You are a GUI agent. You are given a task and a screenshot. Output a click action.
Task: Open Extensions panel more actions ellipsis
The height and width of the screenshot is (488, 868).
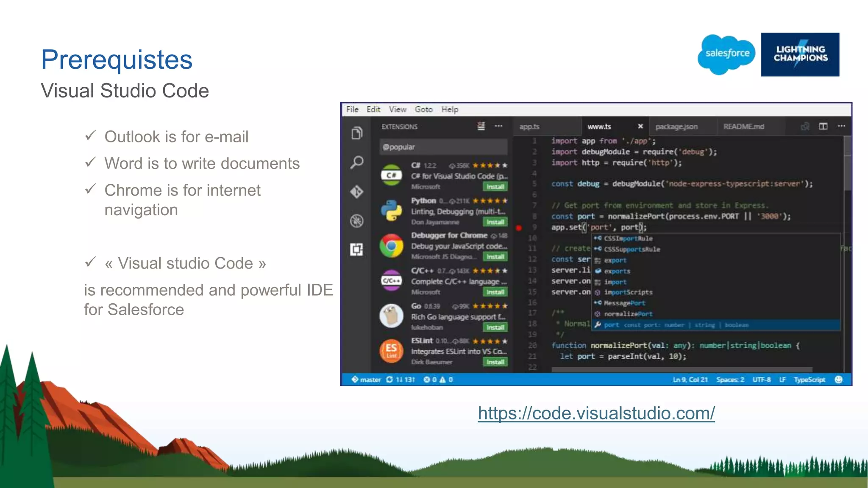tap(498, 126)
